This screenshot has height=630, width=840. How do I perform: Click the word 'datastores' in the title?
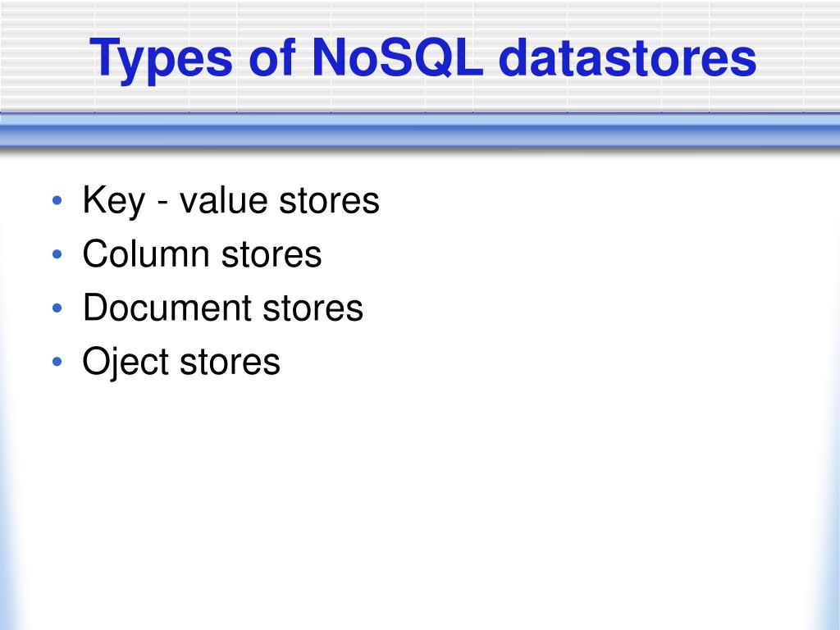(x=628, y=57)
